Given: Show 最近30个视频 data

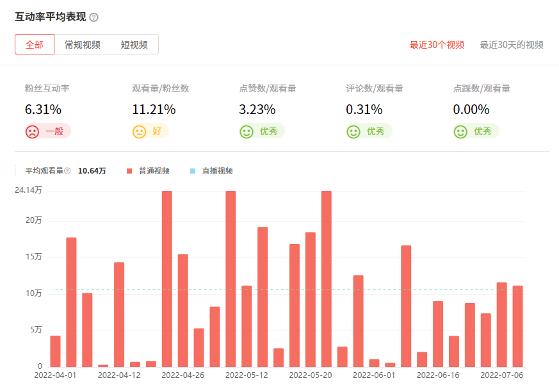Looking at the screenshot, I should (x=437, y=45).
